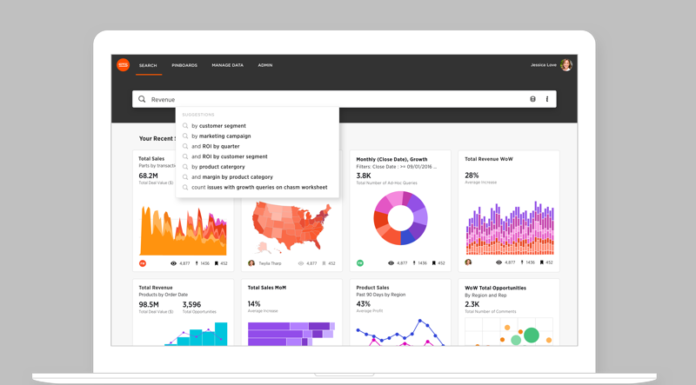Click the 3,596 total opportunities value
This screenshot has height=385, width=696.
coord(192,305)
